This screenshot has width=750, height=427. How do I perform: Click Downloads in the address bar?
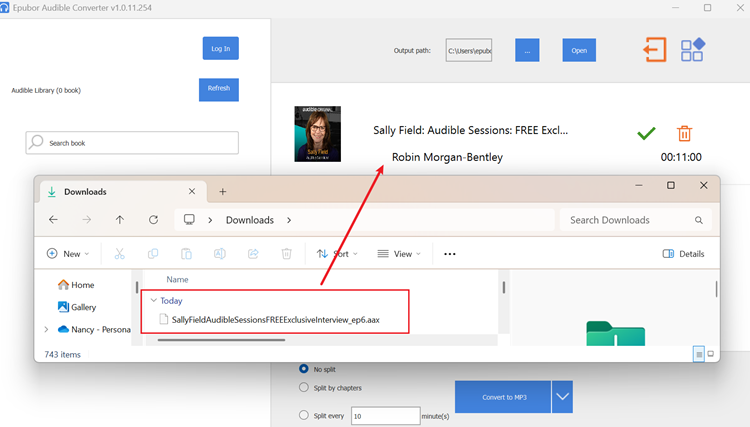coord(250,220)
